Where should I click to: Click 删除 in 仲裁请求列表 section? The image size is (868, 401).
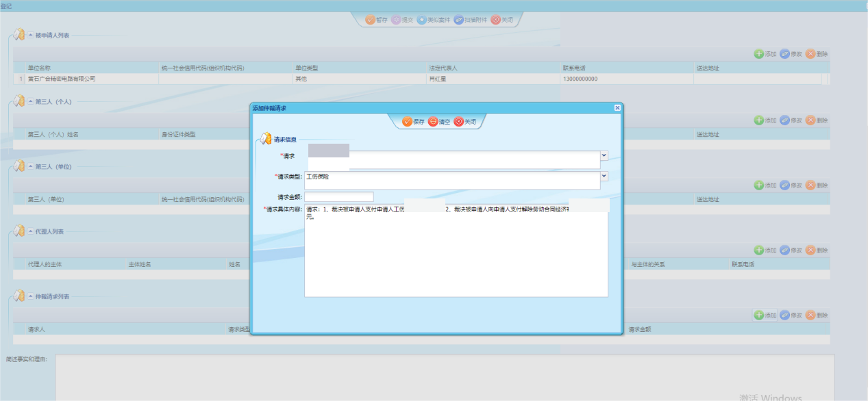[x=816, y=315]
